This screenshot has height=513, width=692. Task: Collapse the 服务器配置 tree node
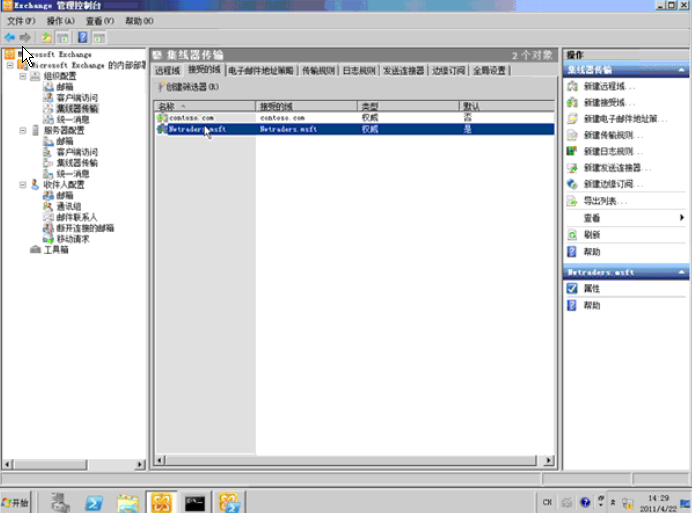click(x=23, y=130)
